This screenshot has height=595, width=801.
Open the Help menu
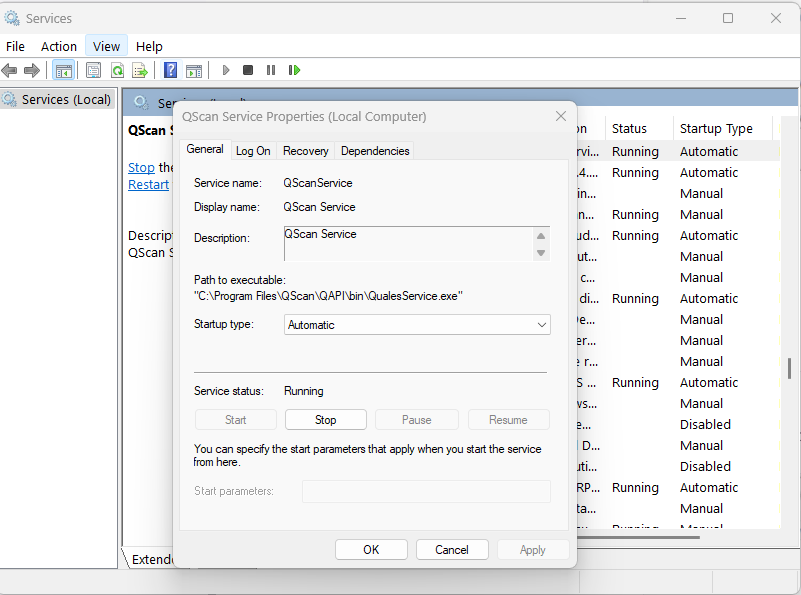pos(149,46)
